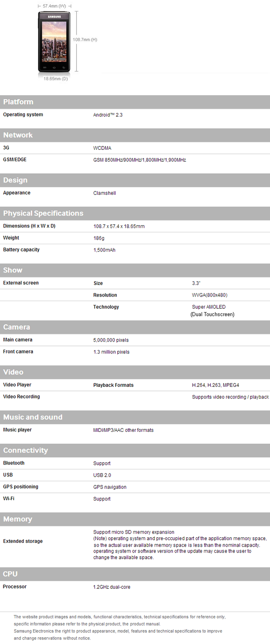Tap the home key on phone image

tap(54, 67)
